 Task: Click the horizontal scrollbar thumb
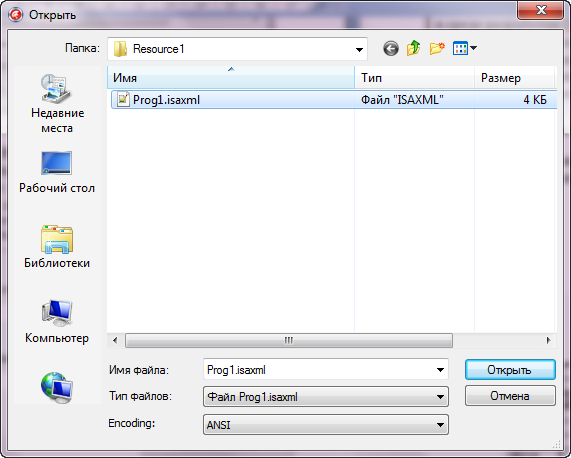289,341
